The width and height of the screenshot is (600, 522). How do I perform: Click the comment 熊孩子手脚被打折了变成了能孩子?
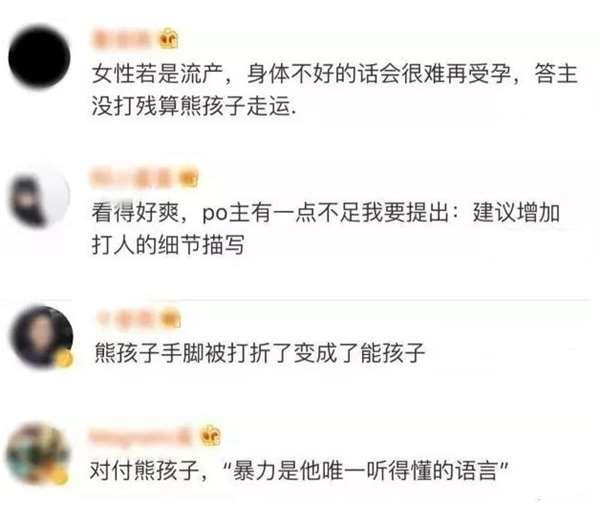click(x=259, y=353)
